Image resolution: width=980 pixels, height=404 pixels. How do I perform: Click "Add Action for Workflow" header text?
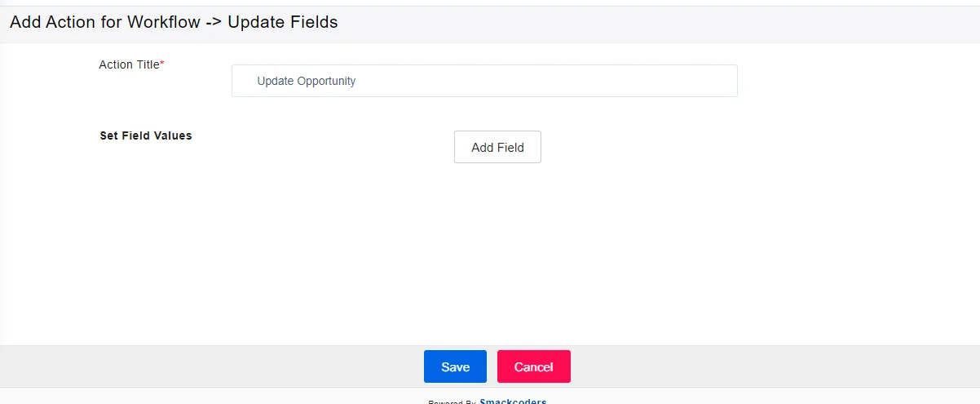click(x=104, y=23)
